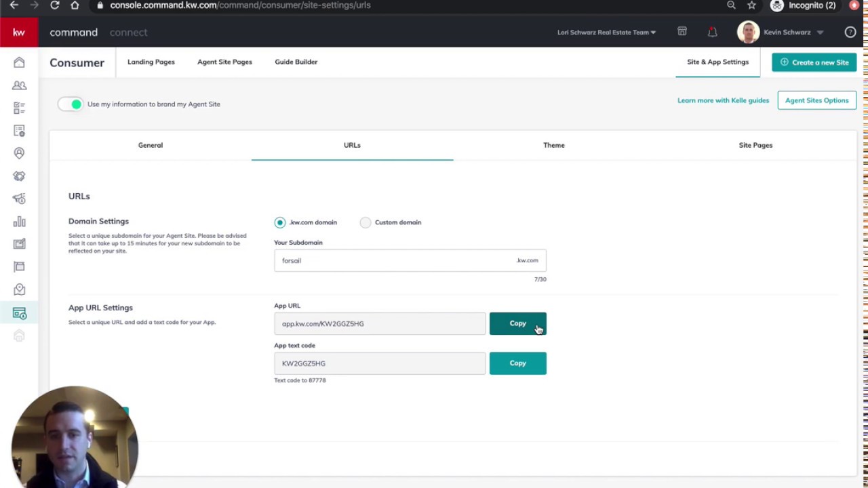Open the Tasks checklist icon in sidebar
868x488 pixels.
(x=19, y=108)
